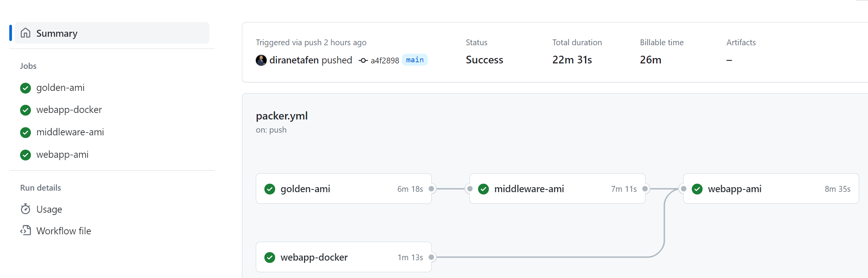Open the diranetafen user profile link

pos(294,60)
